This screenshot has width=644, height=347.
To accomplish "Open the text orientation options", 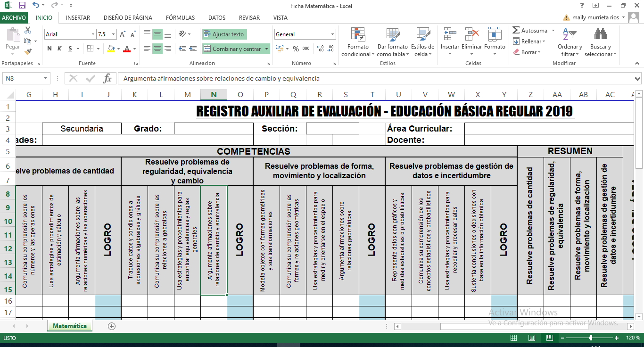I will click(184, 34).
